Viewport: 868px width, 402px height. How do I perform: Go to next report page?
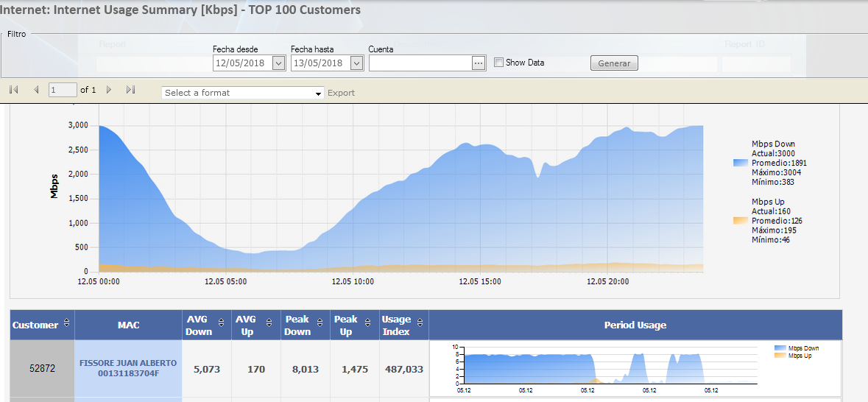109,90
